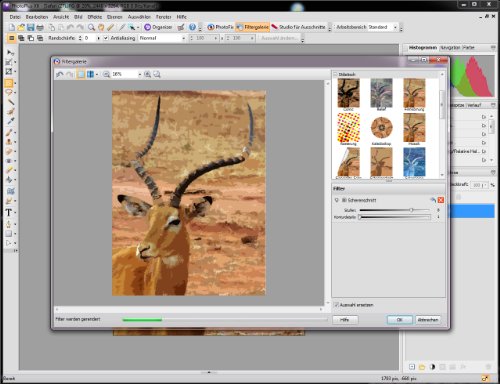The height and width of the screenshot is (384, 500).
Task: Open the Bearbeiten menu
Action: pos(37,17)
